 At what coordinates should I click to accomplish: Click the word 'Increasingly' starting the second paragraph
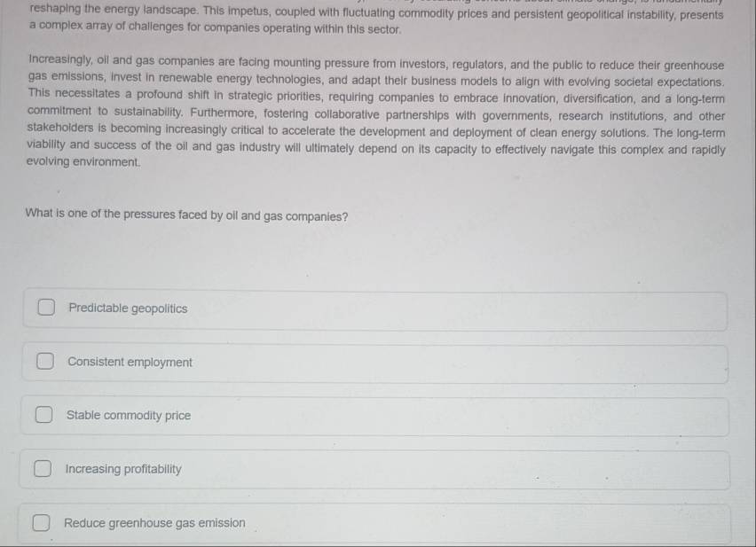tap(60, 59)
